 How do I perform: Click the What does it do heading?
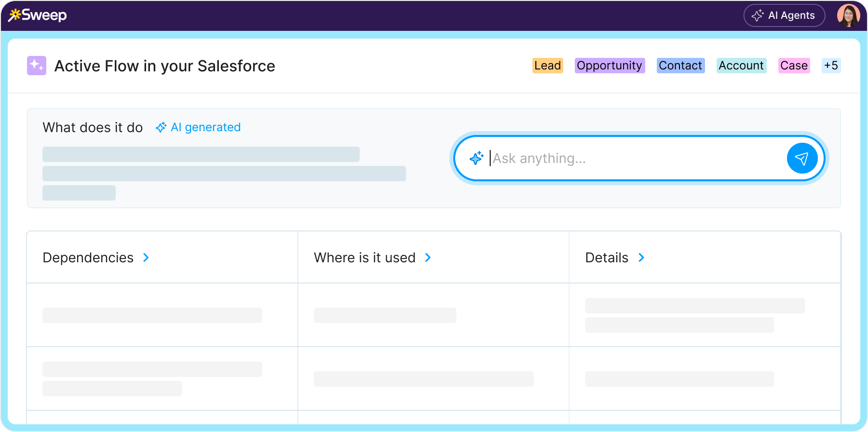pyautogui.click(x=93, y=127)
